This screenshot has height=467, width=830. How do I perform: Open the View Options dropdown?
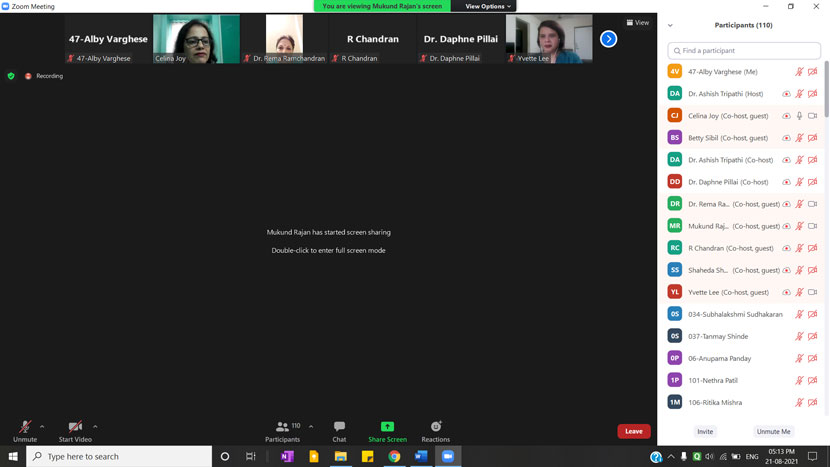(x=488, y=6)
